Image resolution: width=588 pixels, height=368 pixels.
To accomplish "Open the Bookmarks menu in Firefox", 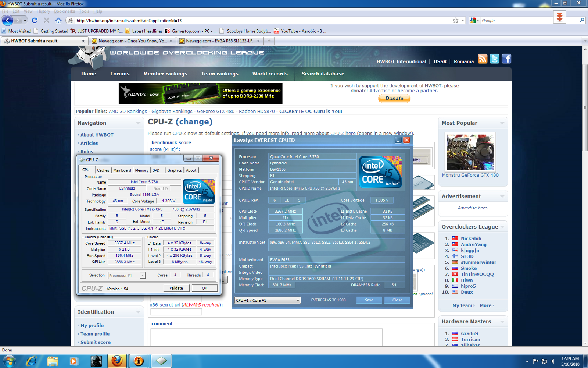I will click(64, 11).
